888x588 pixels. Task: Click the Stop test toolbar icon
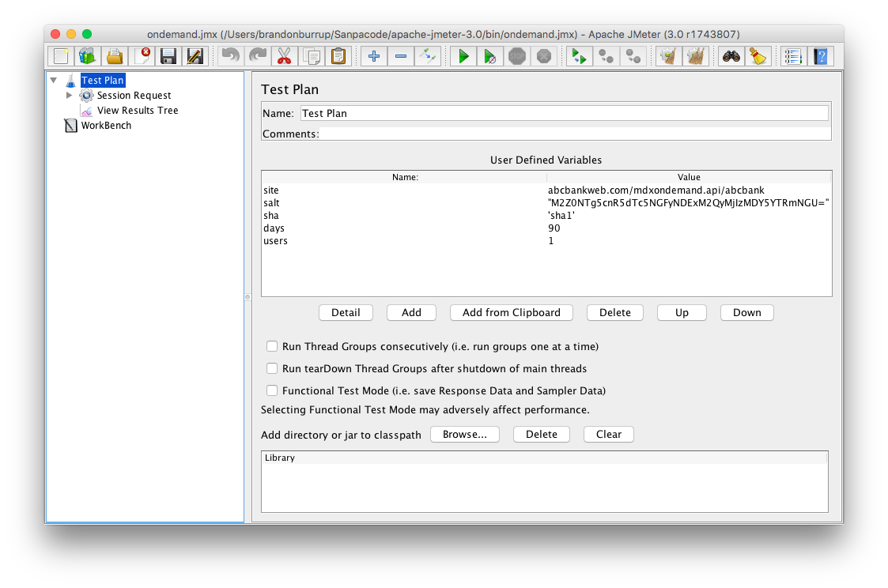click(x=516, y=56)
